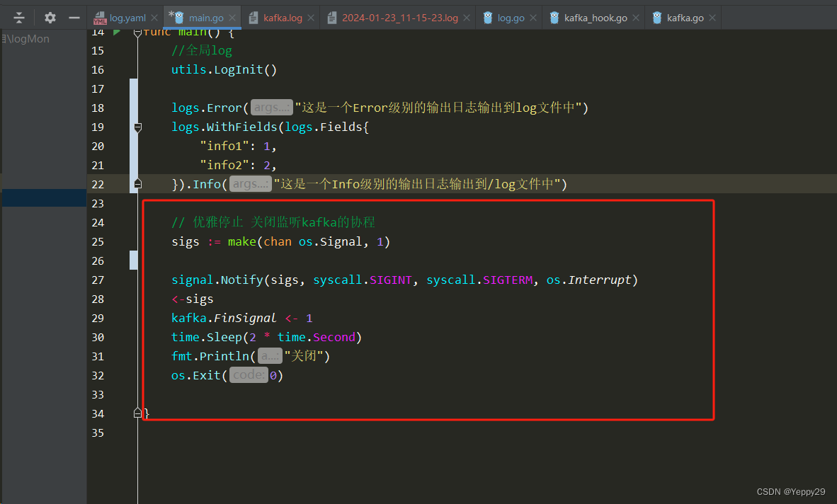This screenshot has width=837, height=504.
Task: Click the fold marker icon at line 22
Action: pyautogui.click(x=138, y=183)
